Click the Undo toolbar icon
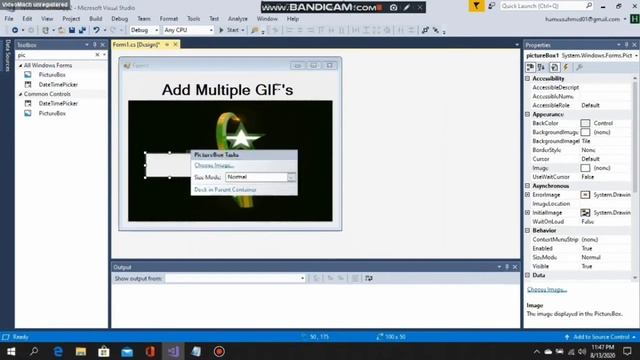This screenshot has height=360, width=640. 96,30
